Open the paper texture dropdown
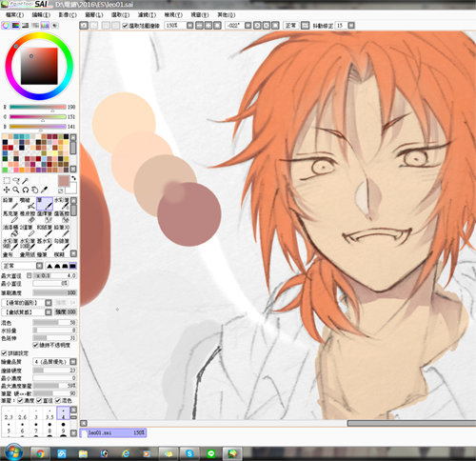Image resolution: width=476 pixels, height=461 pixels. click(x=49, y=312)
